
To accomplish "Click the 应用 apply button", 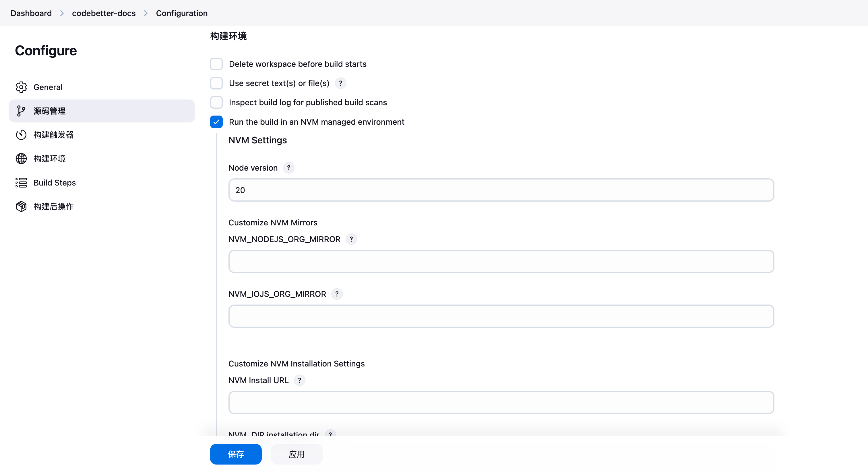I will point(297,454).
